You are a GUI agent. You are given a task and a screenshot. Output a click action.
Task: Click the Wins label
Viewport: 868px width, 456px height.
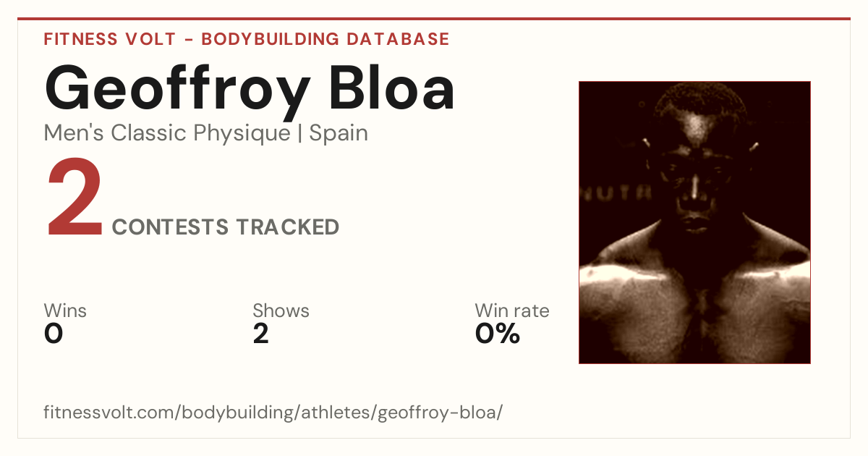point(65,311)
